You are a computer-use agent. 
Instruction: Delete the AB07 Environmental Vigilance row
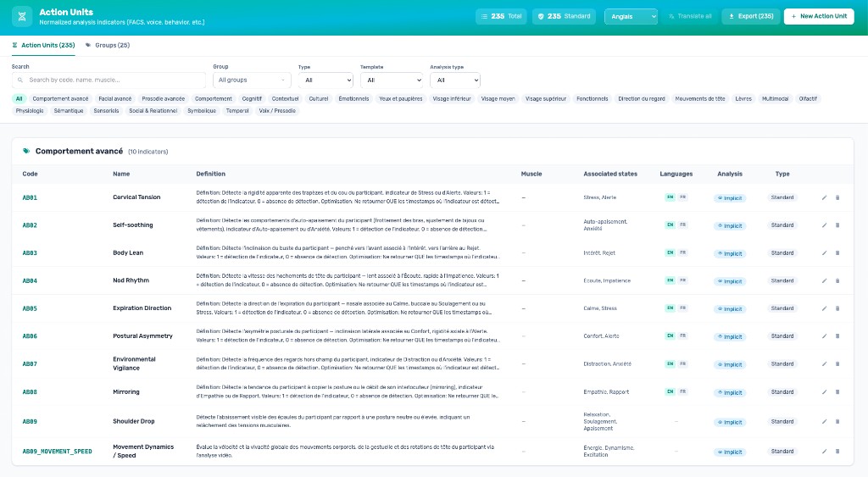[x=837, y=364]
